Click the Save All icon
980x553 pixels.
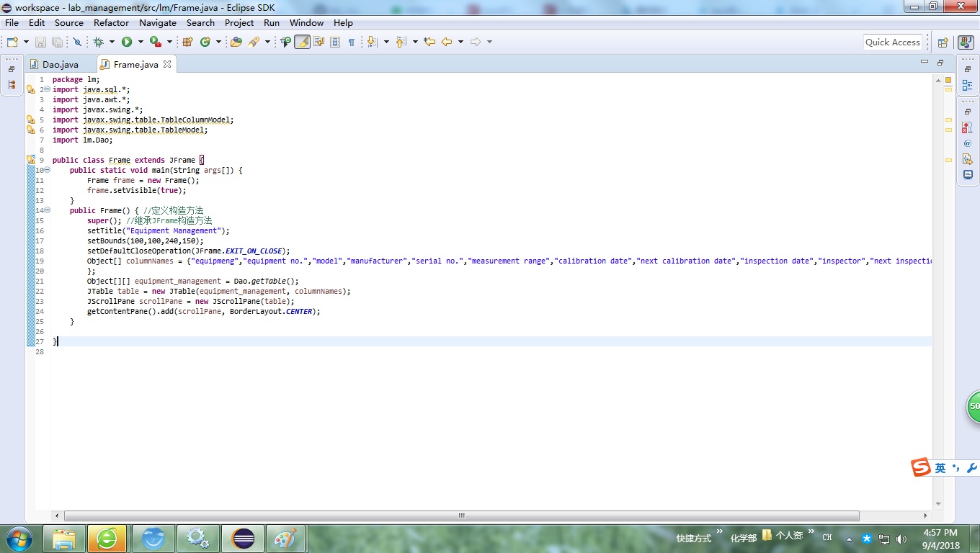pyautogui.click(x=57, y=42)
